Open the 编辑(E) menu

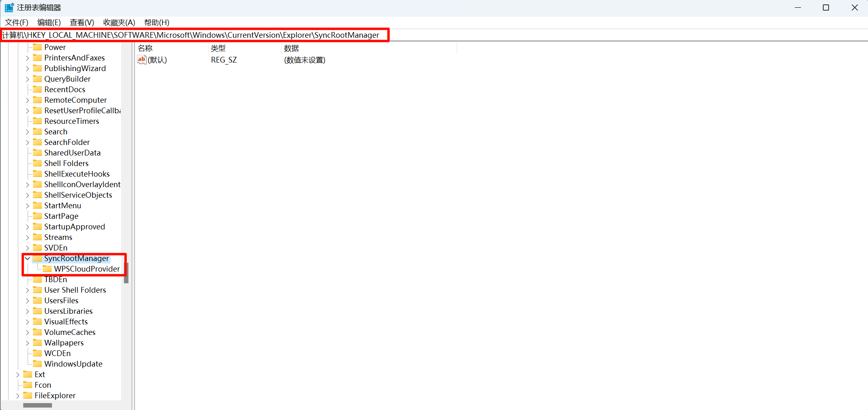49,22
